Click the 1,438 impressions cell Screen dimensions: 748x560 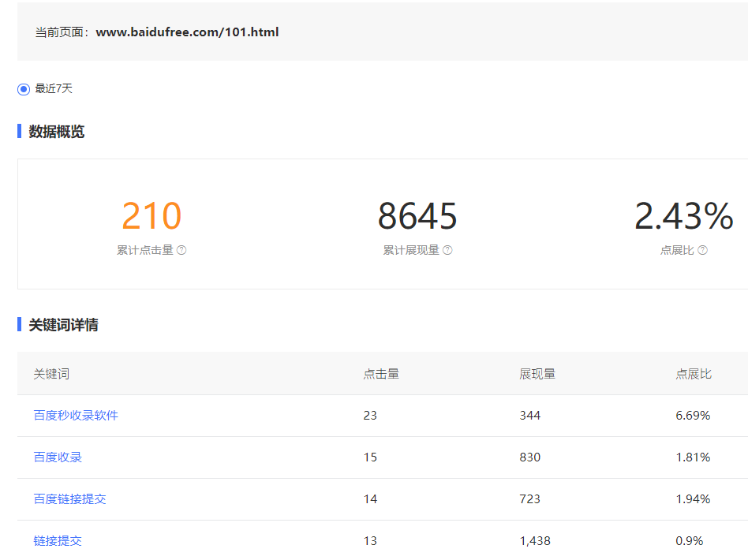coord(535,540)
